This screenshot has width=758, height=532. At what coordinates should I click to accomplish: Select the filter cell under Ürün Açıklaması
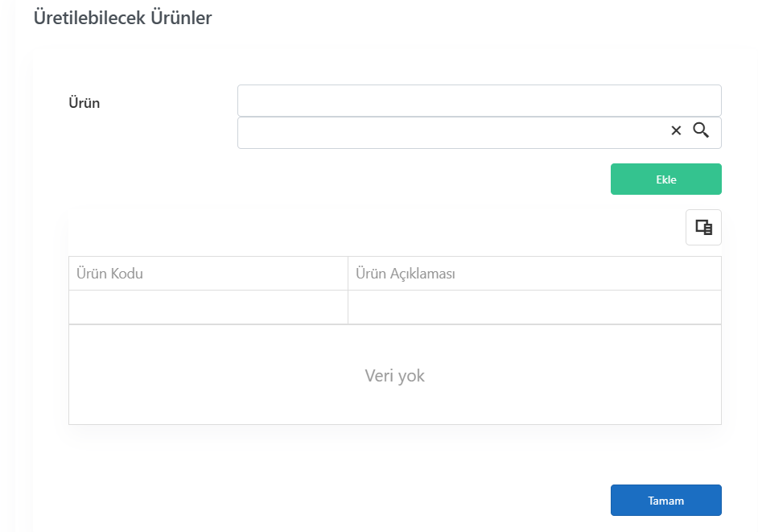click(534, 307)
